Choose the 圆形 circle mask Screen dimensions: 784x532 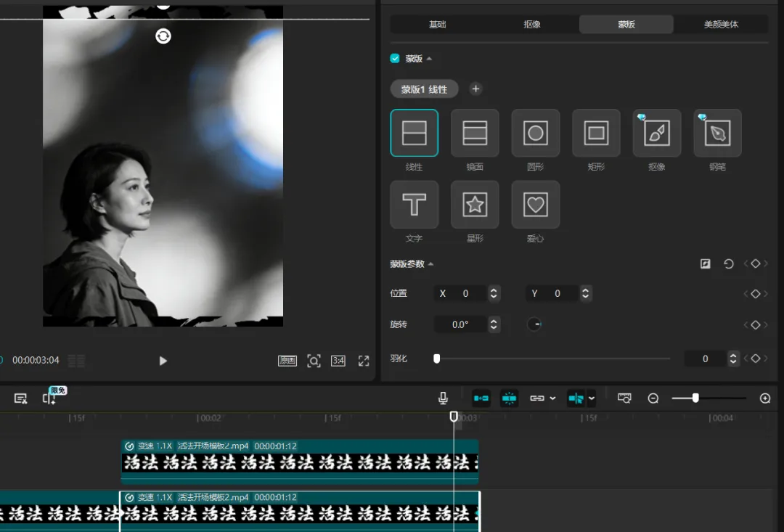pyautogui.click(x=536, y=133)
